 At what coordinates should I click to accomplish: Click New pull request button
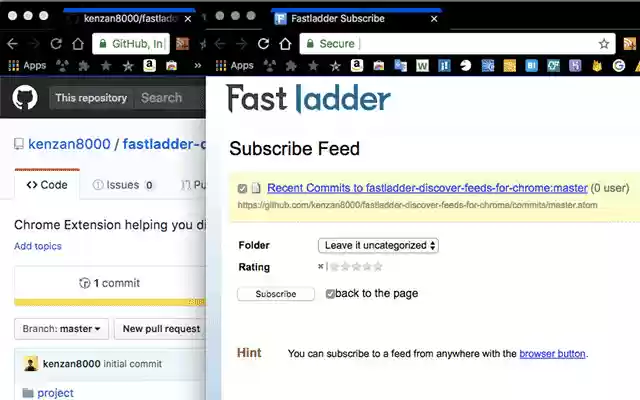point(162,329)
